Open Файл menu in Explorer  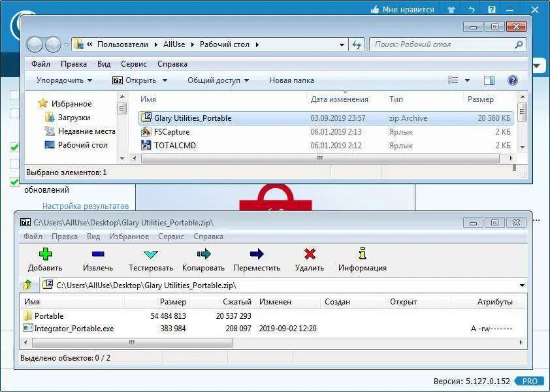tap(40, 64)
